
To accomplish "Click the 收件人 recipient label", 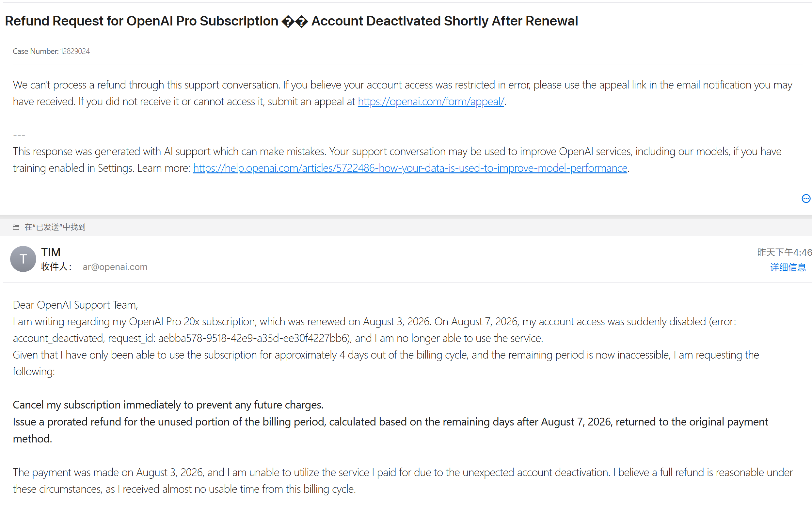I will coord(56,267).
